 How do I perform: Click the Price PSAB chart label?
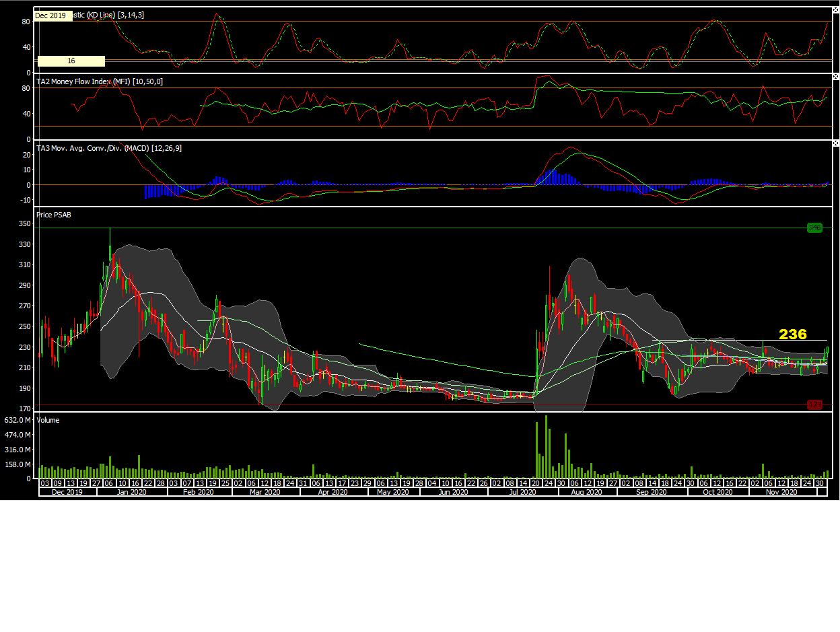[53, 215]
